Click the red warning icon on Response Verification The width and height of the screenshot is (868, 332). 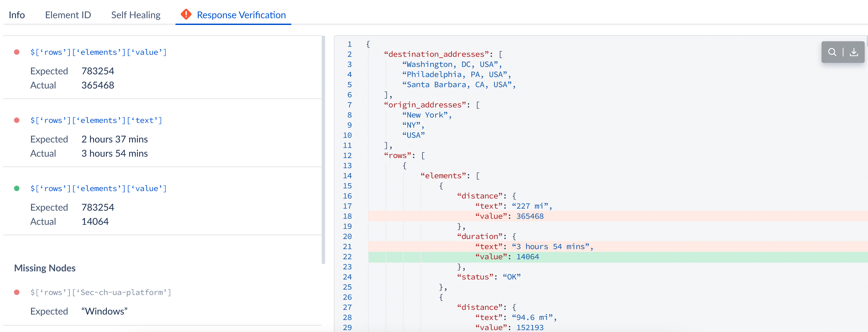click(x=186, y=15)
